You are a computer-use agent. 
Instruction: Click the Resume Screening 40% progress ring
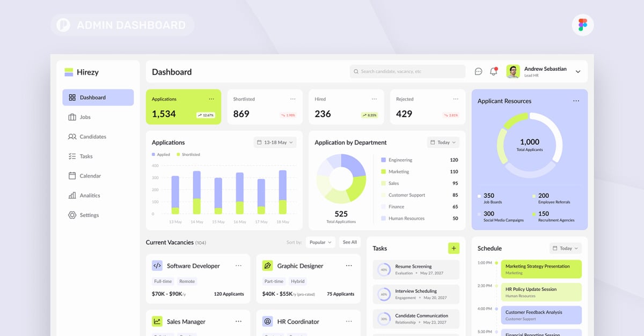tap(384, 271)
